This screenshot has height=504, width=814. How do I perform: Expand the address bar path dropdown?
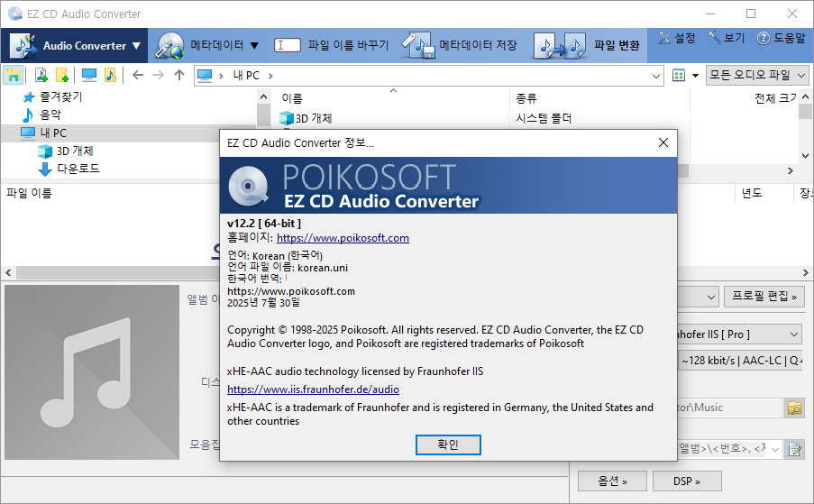[656, 77]
